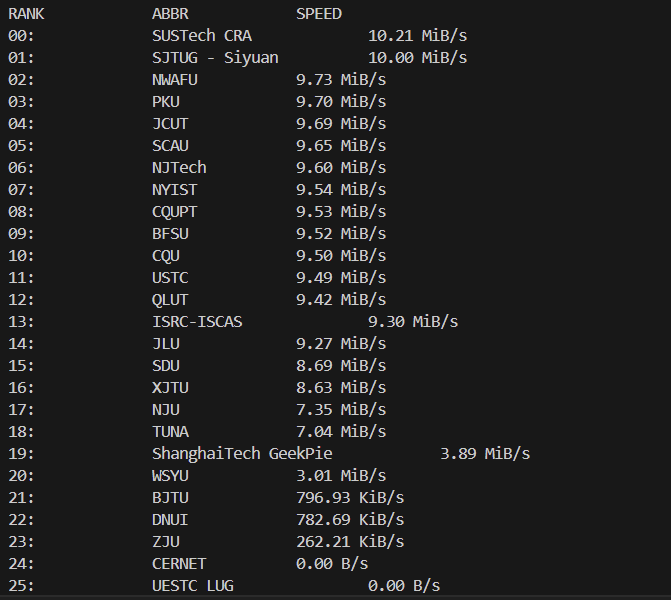Select the USTC mirror name
Screen dimensions: 671x600
tap(170, 278)
